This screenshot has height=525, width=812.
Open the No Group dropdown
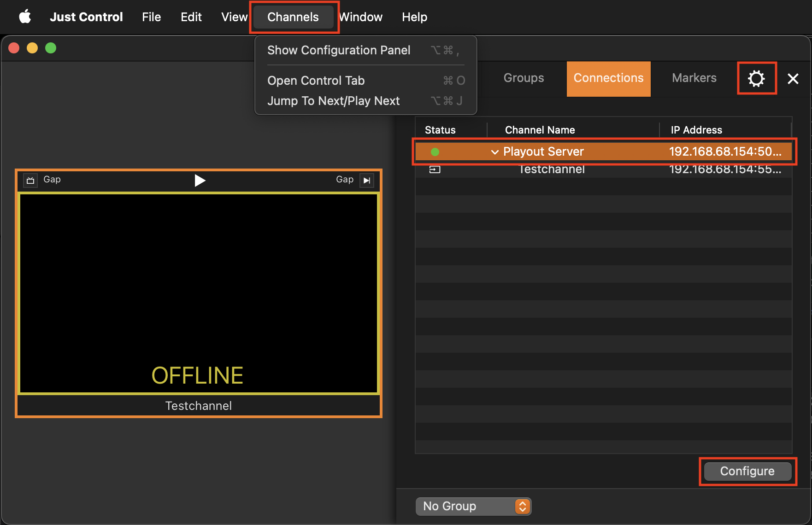coord(473,506)
